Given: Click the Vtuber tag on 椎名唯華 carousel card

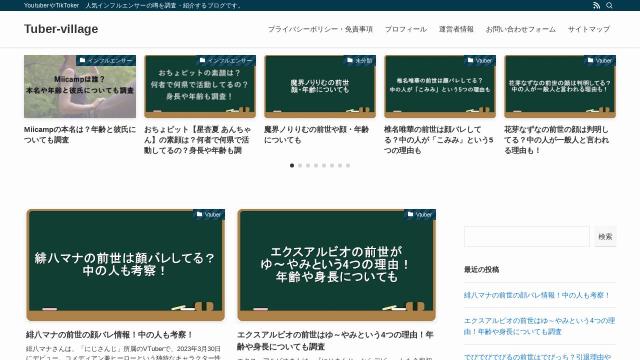Looking at the screenshot, I should point(480,60).
